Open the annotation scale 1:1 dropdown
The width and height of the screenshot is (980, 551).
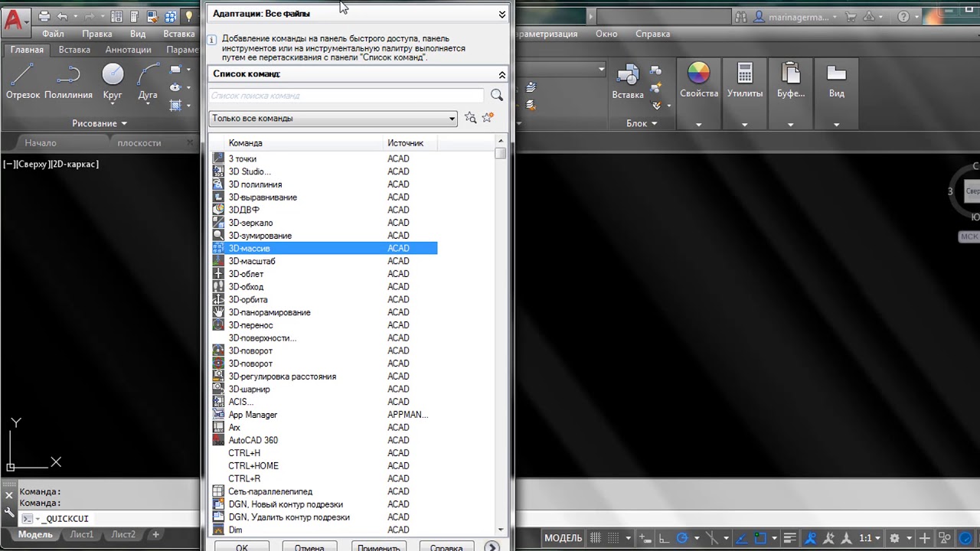871,538
